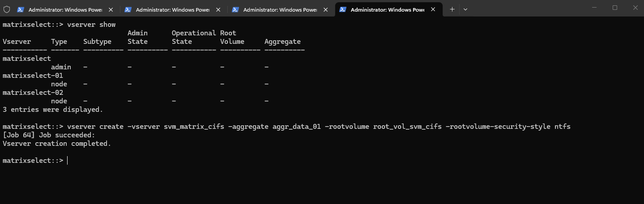The image size is (644, 204).
Task: Select the fourth Administrator PowerShell tab title
Action: [x=387, y=9]
